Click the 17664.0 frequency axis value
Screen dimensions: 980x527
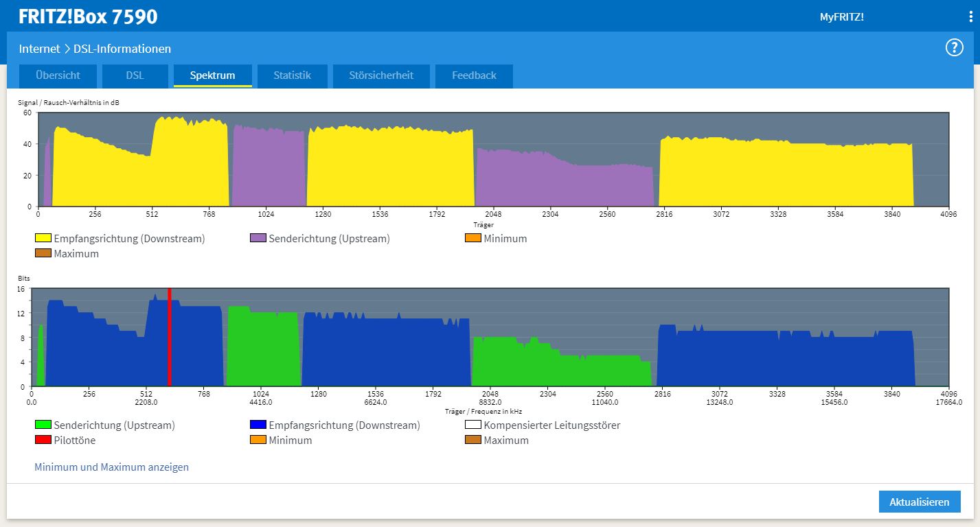pos(949,403)
